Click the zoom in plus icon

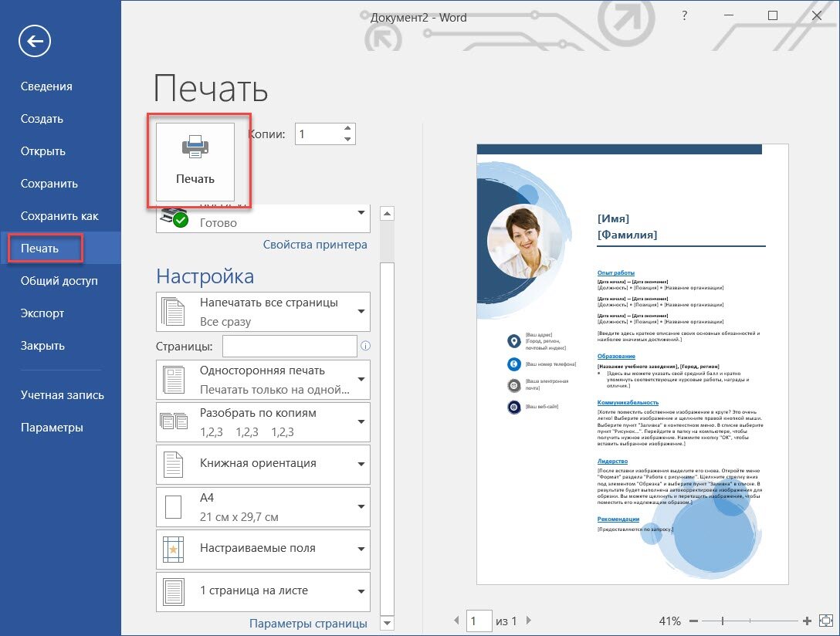pos(808,621)
